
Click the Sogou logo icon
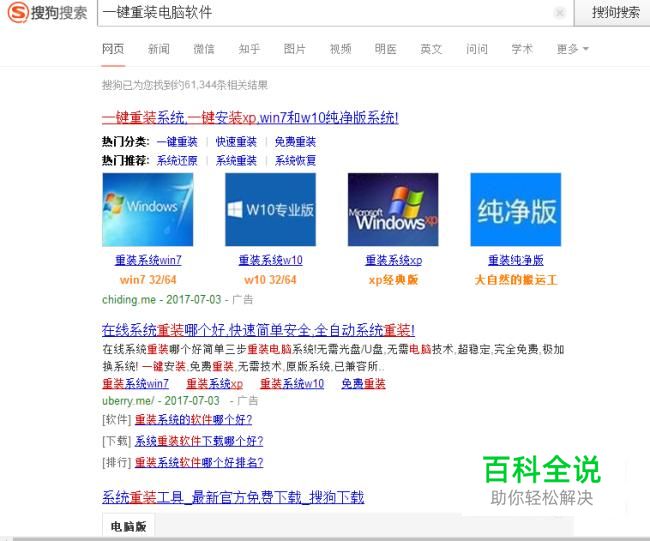[x=18, y=12]
